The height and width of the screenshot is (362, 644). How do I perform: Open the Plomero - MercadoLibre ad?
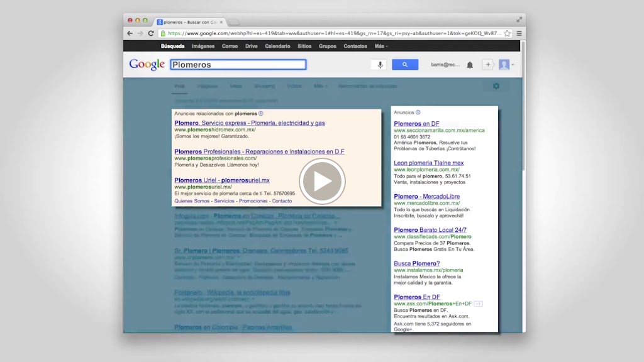coord(427,197)
